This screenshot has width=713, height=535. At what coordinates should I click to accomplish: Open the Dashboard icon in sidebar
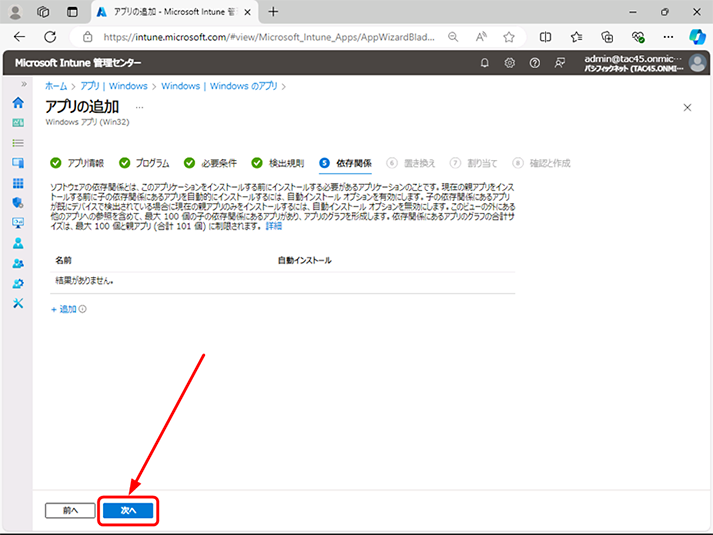(x=18, y=123)
